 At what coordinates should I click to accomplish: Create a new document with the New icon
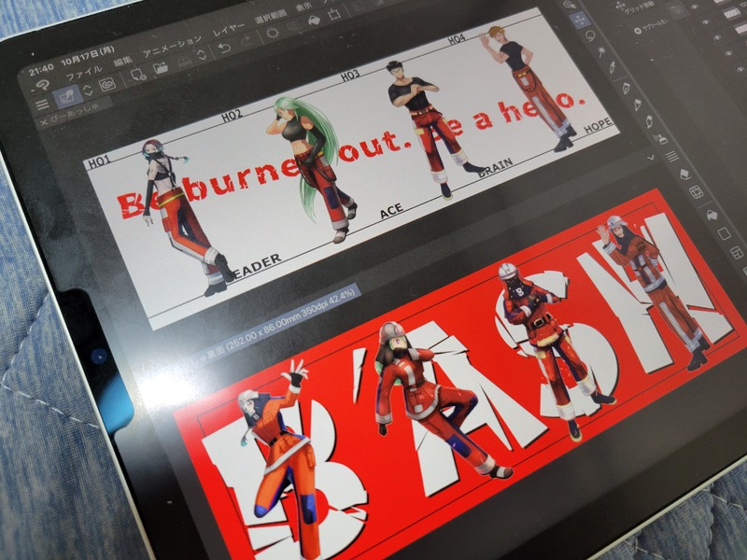138,76
